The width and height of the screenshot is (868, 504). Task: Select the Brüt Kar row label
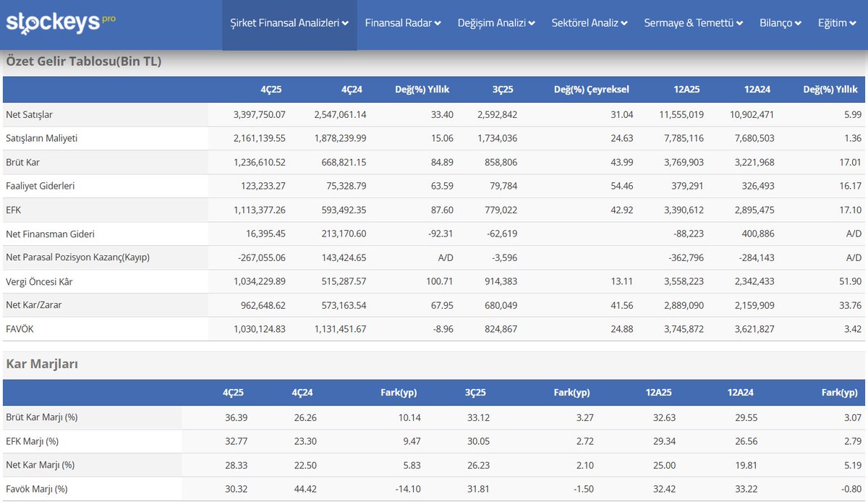click(22, 162)
